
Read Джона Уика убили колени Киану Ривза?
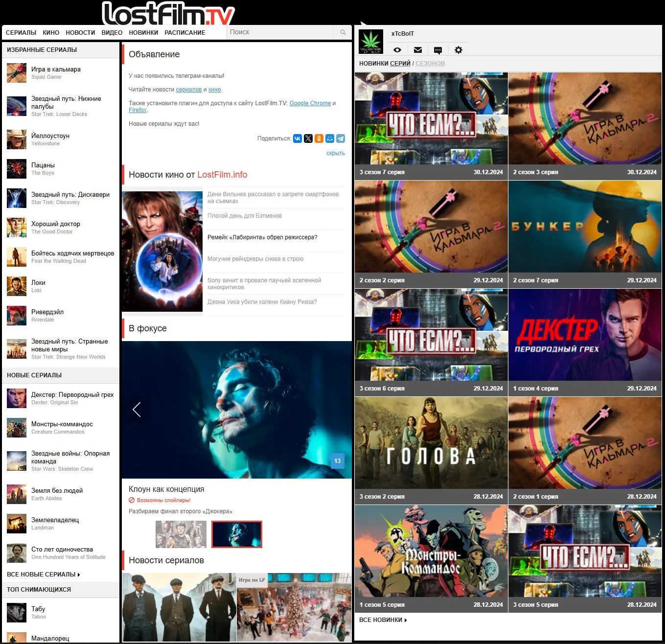(x=262, y=302)
